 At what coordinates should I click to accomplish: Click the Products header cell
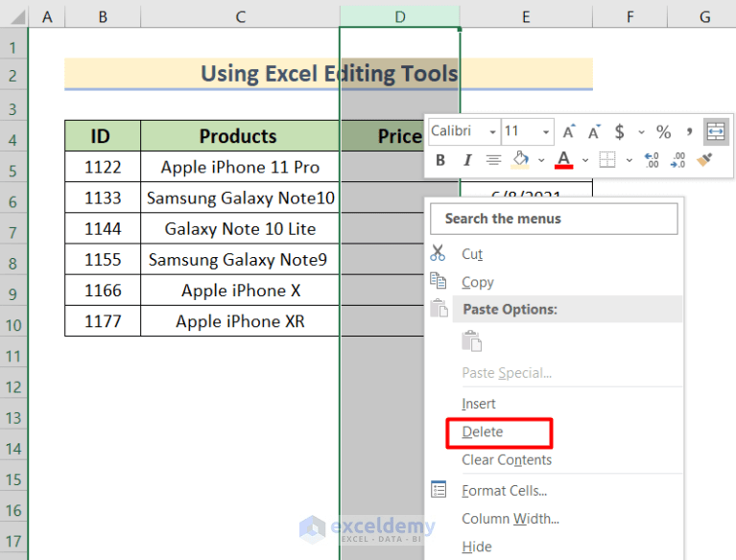pos(240,136)
